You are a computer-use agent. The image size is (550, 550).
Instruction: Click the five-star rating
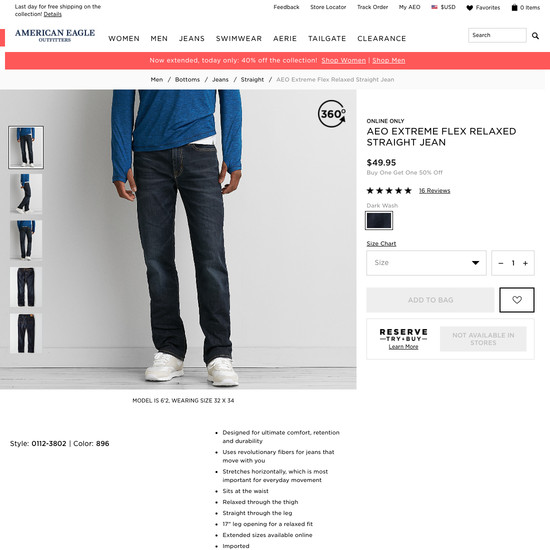[389, 190]
